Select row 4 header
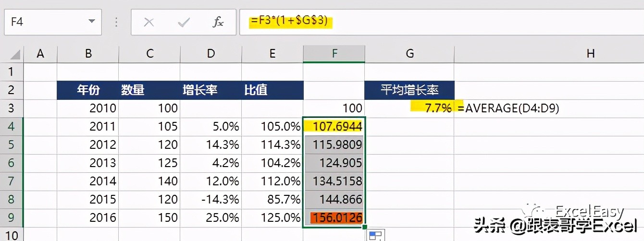The image size is (644, 241). point(12,126)
